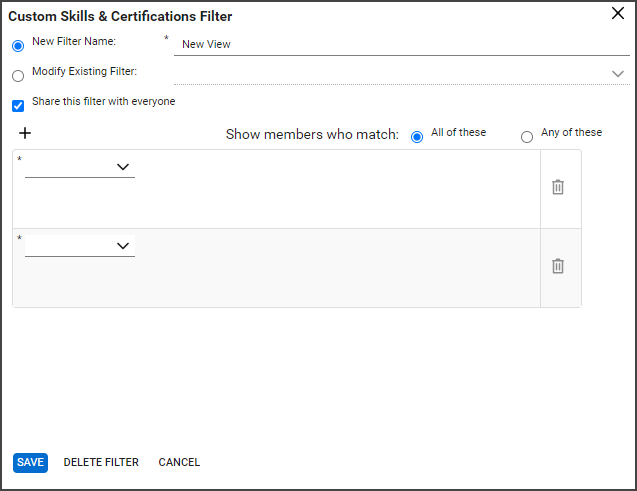Screen dimensions: 637x491
Task: Click the SAVE button
Action: click(30, 463)
